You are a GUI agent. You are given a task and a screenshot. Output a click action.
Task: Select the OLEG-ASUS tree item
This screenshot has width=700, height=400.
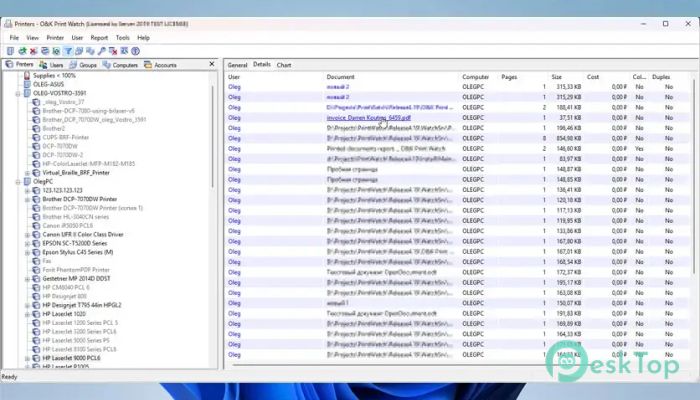[49, 84]
